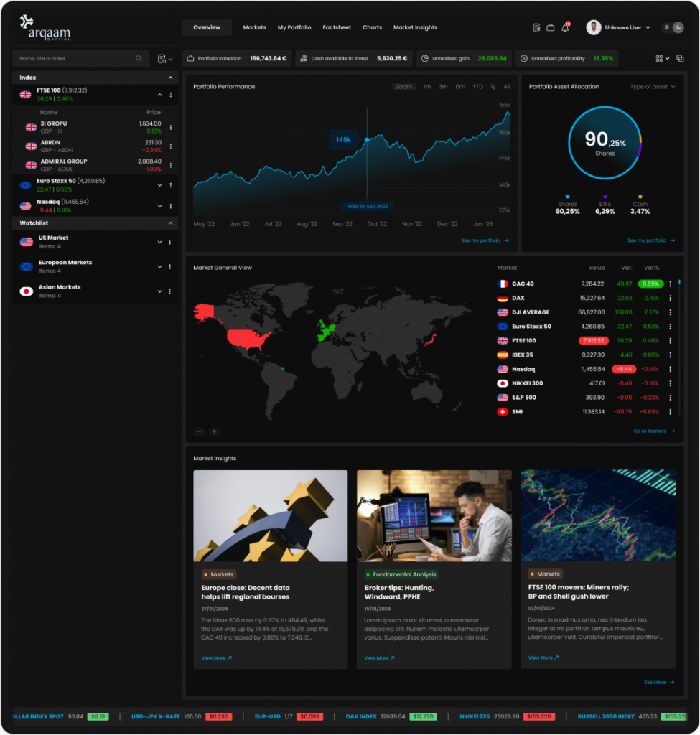Image resolution: width=700 pixels, height=735 pixels.
Task: Switch to dark mode with moon toggle
Action: click(679, 27)
